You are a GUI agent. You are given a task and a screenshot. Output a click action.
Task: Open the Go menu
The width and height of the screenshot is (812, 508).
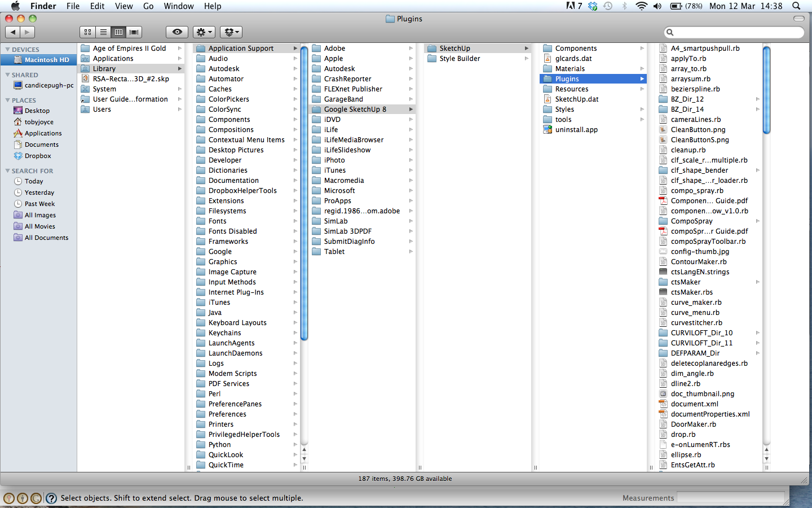[148, 6]
